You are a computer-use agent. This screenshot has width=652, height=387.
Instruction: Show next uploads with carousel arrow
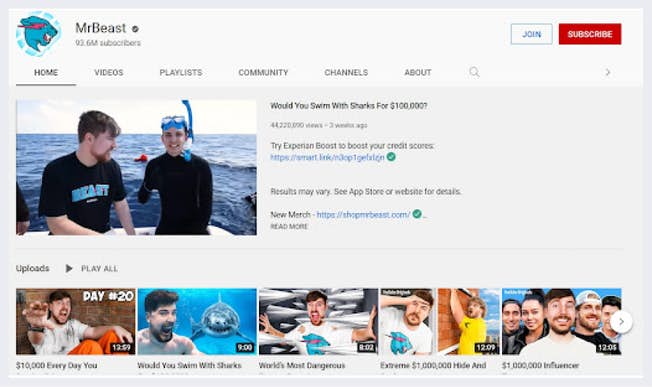point(621,322)
